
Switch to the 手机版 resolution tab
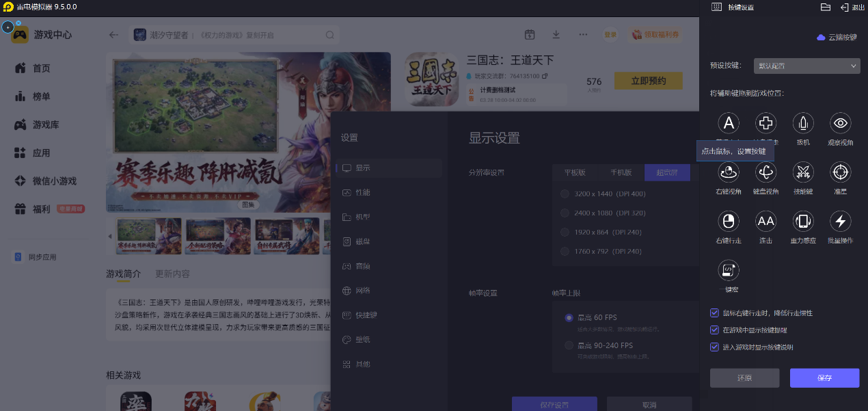pyautogui.click(x=621, y=172)
